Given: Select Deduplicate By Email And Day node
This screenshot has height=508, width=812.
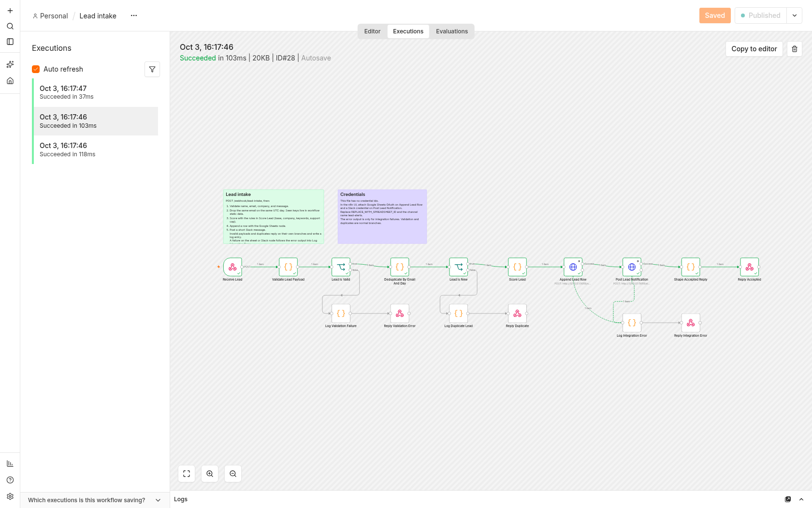Looking at the screenshot, I should (x=400, y=267).
